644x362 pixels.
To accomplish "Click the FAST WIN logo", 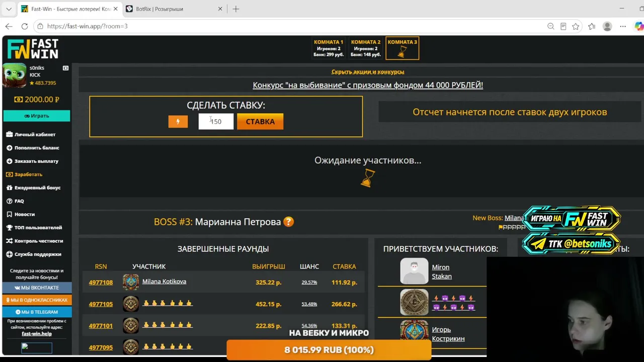I will pyautogui.click(x=33, y=49).
